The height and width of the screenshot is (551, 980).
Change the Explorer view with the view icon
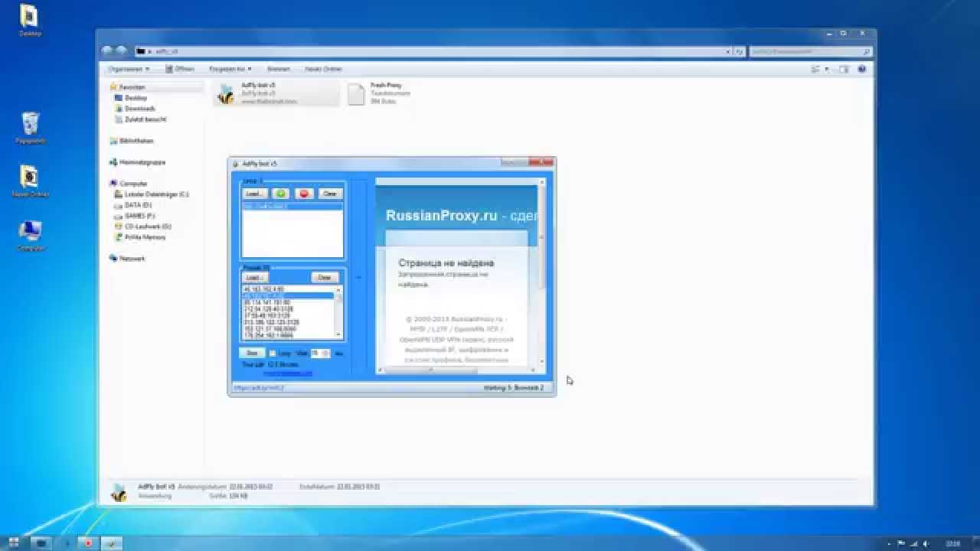(x=816, y=69)
